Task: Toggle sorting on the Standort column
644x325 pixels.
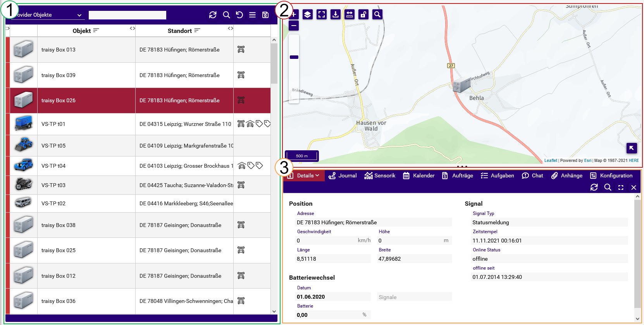Action: tap(197, 31)
